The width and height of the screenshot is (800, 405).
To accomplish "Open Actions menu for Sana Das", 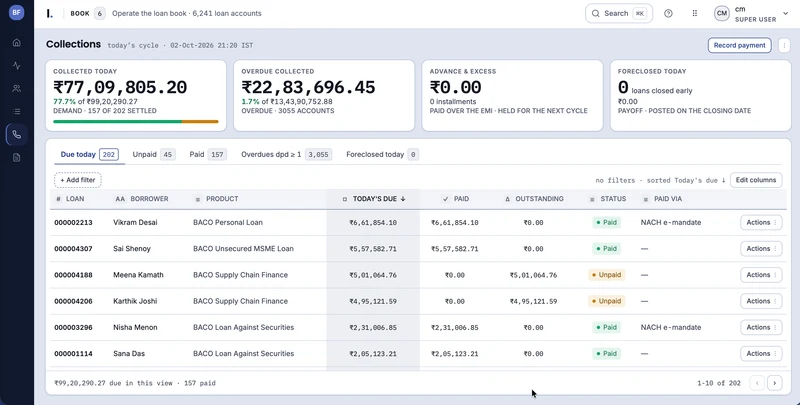I will pyautogui.click(x=761, y=353).
